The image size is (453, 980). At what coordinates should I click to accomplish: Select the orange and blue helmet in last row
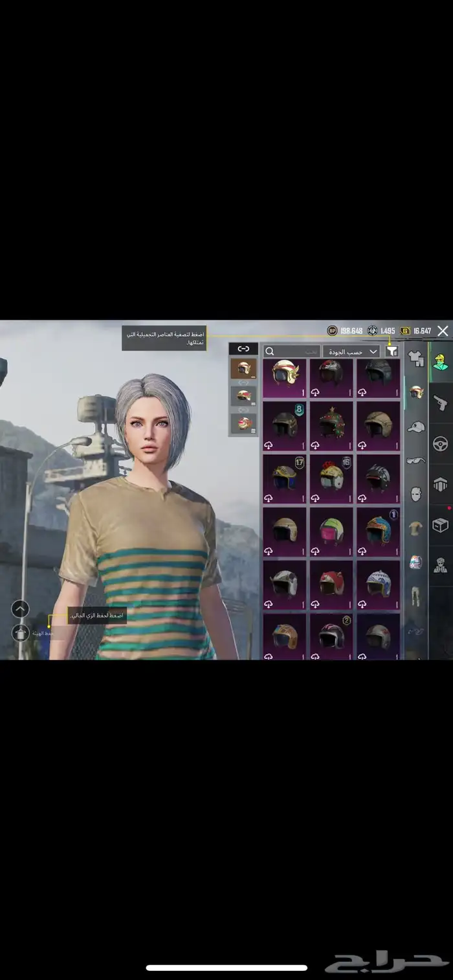284,636
